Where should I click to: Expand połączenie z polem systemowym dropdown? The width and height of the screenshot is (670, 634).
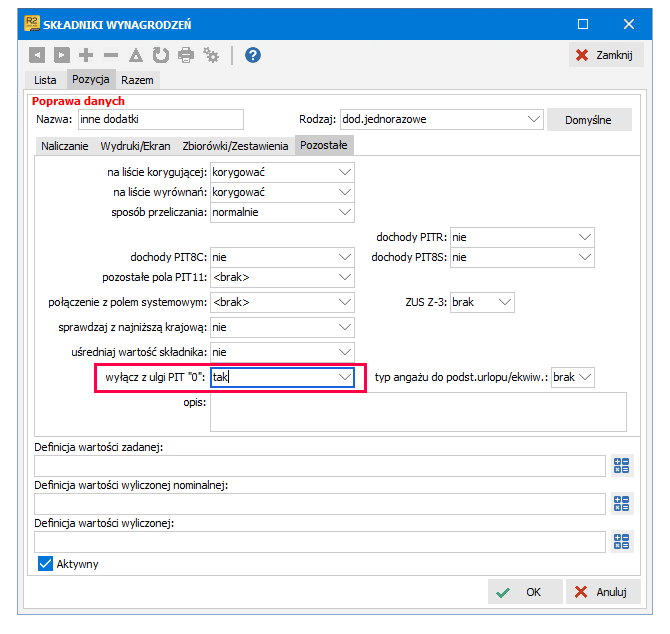coord(345,302)
